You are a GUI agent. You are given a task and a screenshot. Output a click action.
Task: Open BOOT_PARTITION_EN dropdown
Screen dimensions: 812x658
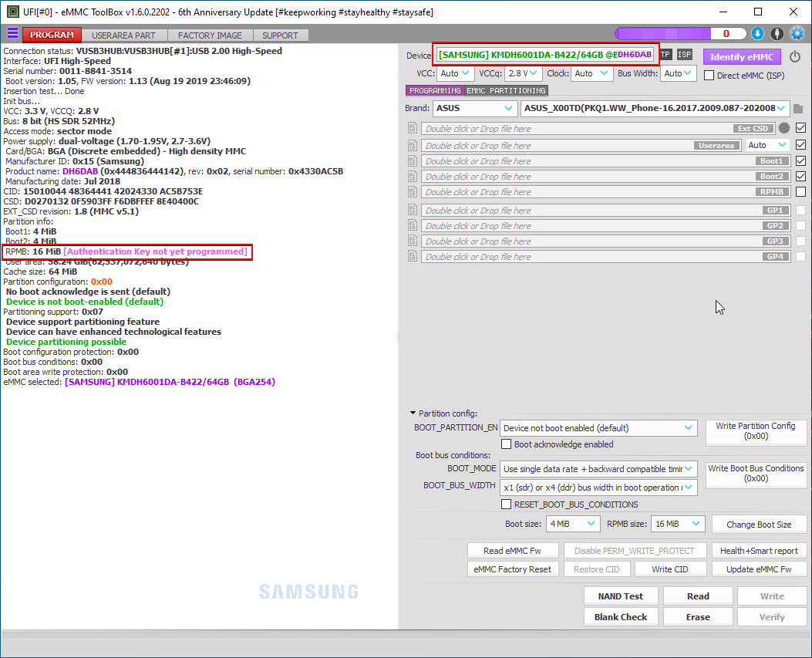click(598, 428)
